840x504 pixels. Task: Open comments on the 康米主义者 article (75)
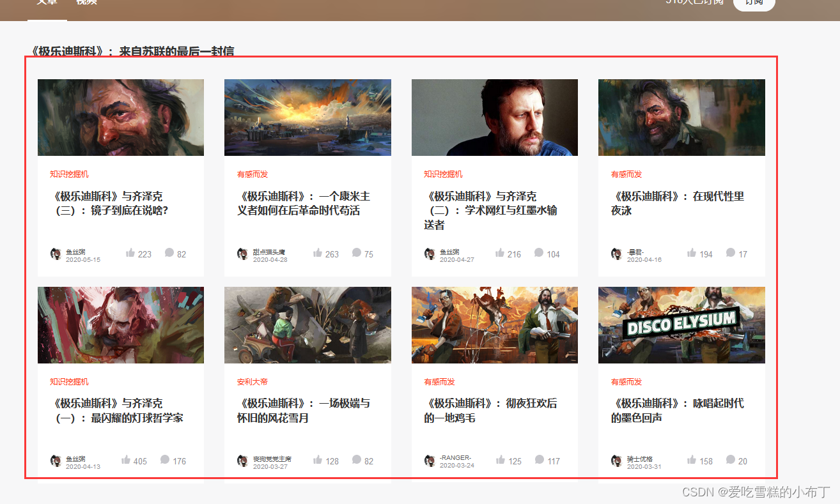click(x=357, y=253)
